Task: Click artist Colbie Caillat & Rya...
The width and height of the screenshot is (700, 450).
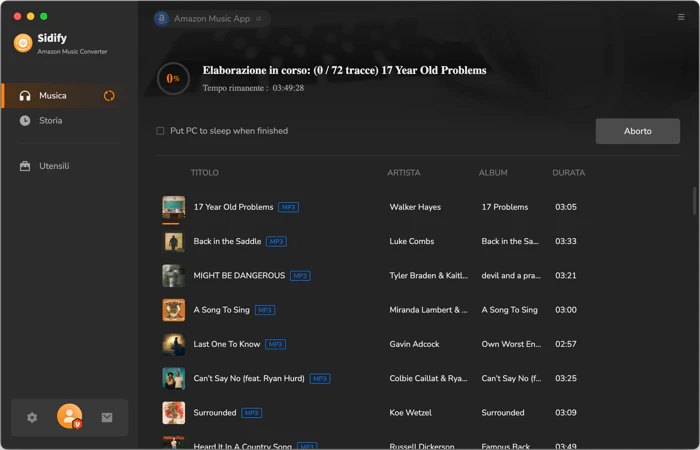Action: pyautogui.click(x=428, y=379)
